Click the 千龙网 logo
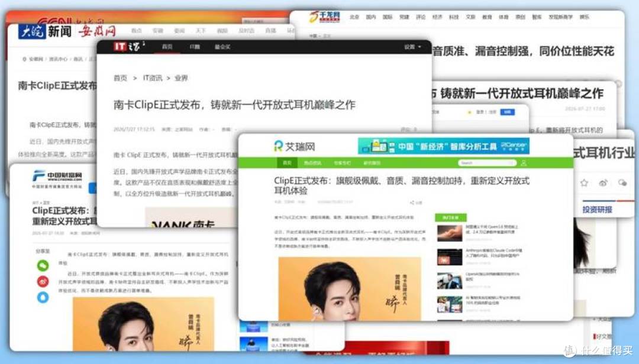Viewport: 639px width, 364px height. 324,17
